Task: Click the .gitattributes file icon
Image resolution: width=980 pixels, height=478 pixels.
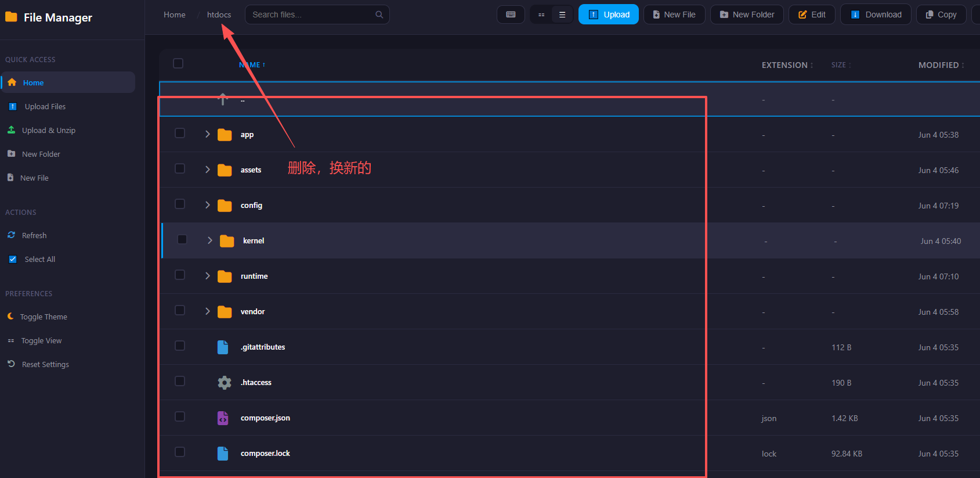Action: pos(223,347)
